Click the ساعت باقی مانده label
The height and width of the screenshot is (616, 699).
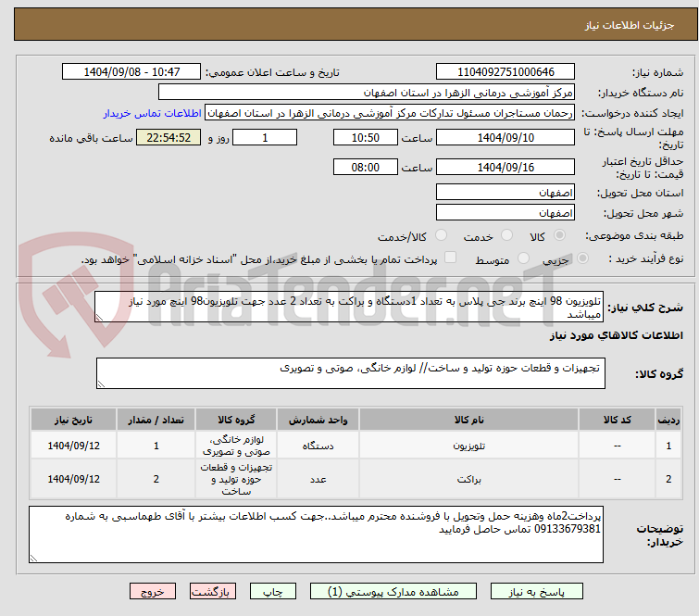[91, 138]
